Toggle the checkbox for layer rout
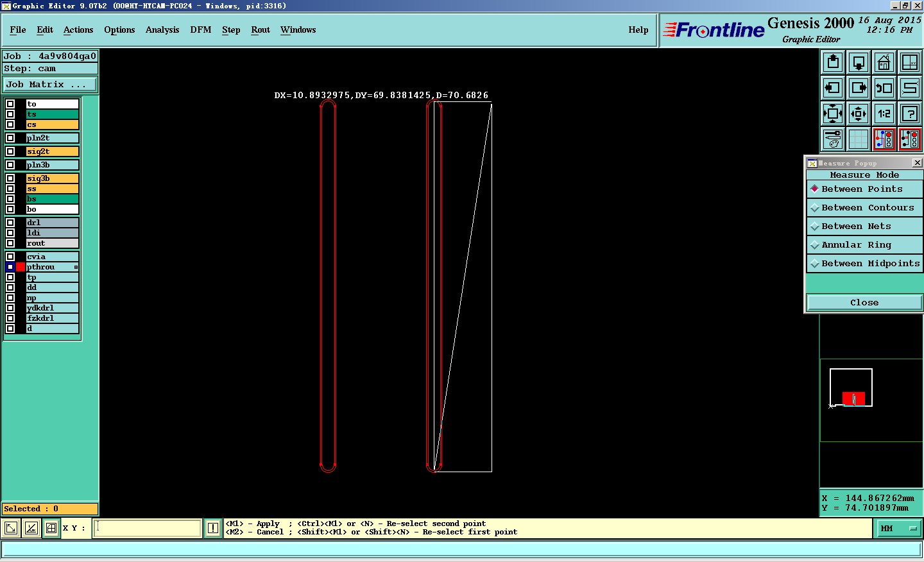The width and height of the screenshot is (924, 562). [x=10, y=243]
